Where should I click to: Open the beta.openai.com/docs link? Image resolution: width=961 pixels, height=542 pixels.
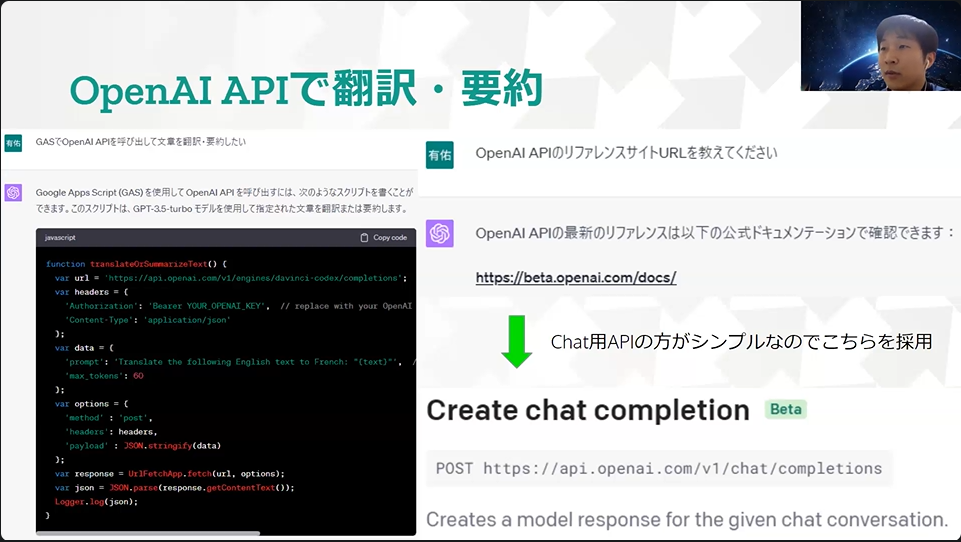(x=575, y=278)
